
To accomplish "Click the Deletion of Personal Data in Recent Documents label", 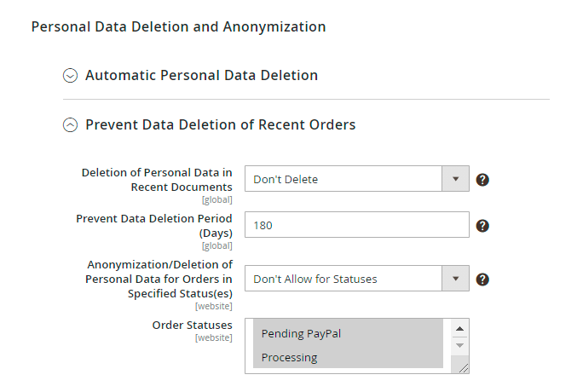I will coord(157,179).
